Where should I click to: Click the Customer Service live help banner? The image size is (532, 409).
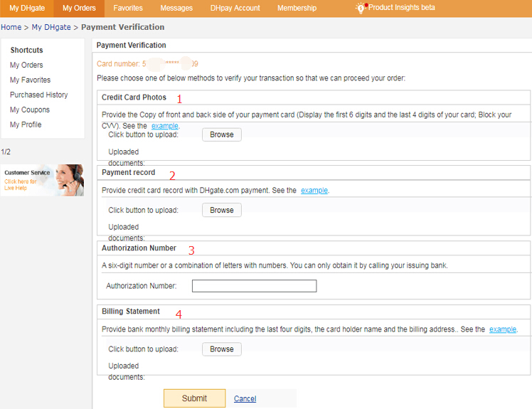point(43,180)
